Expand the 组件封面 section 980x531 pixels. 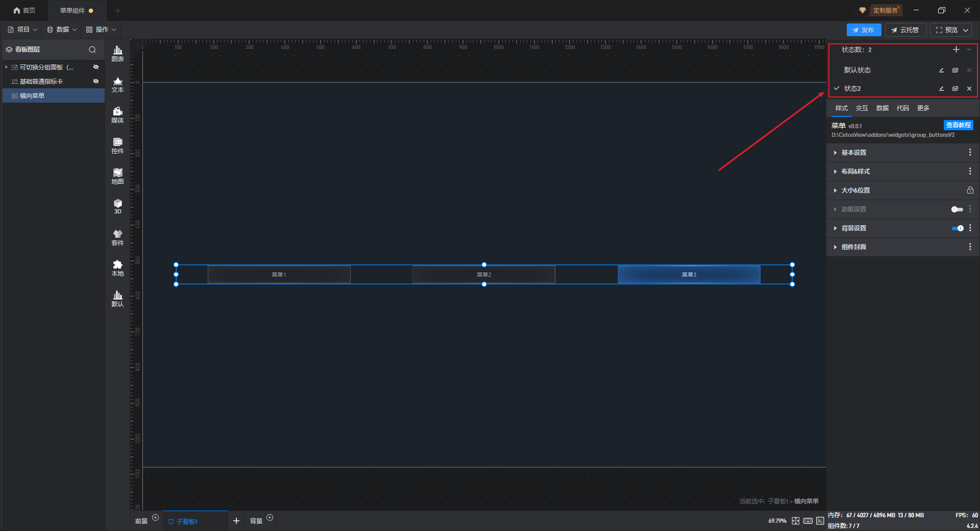[835, 247]
